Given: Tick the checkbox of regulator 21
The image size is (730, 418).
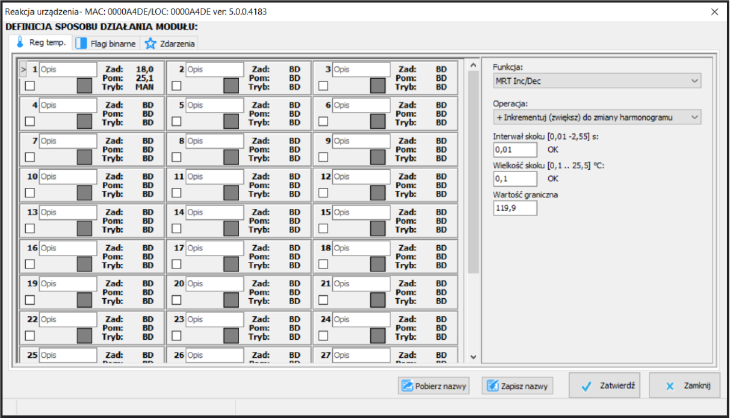Looking at the screenshot, I should 323,300.
